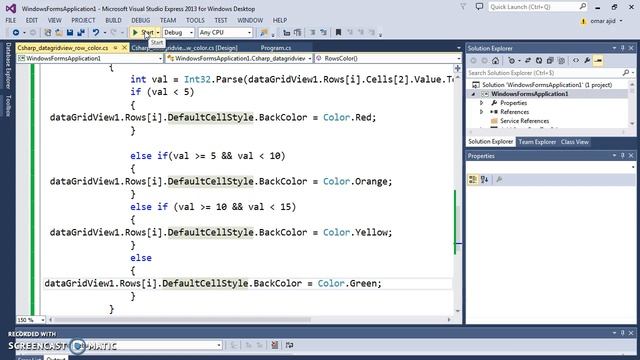Toggle Categorized view in Properties panel

(x=473, y=180)
